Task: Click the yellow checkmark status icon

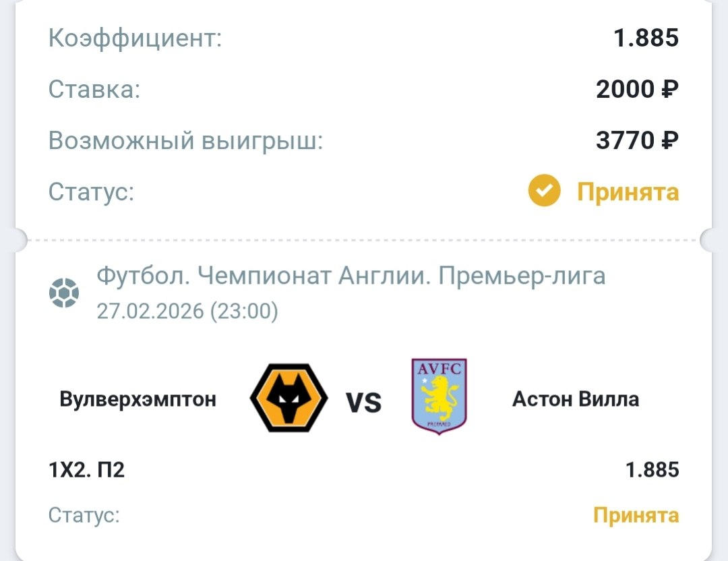Action: point(544,192)
